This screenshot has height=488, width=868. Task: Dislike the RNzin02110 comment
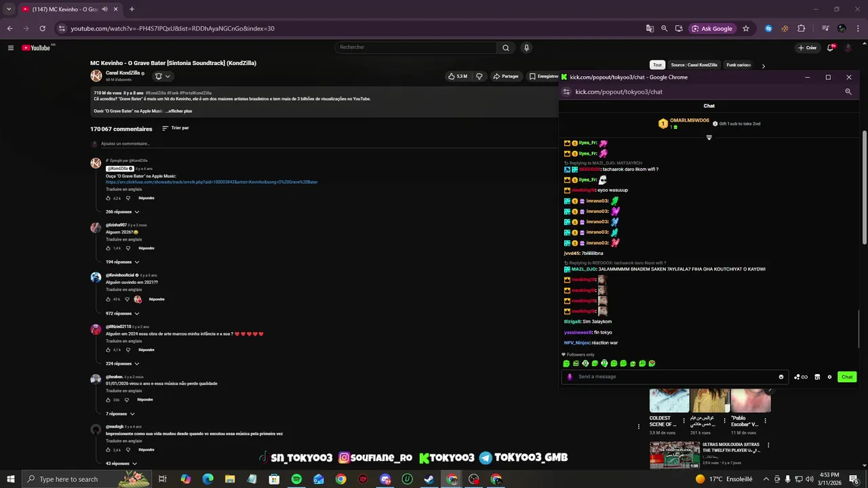(127, 350)
